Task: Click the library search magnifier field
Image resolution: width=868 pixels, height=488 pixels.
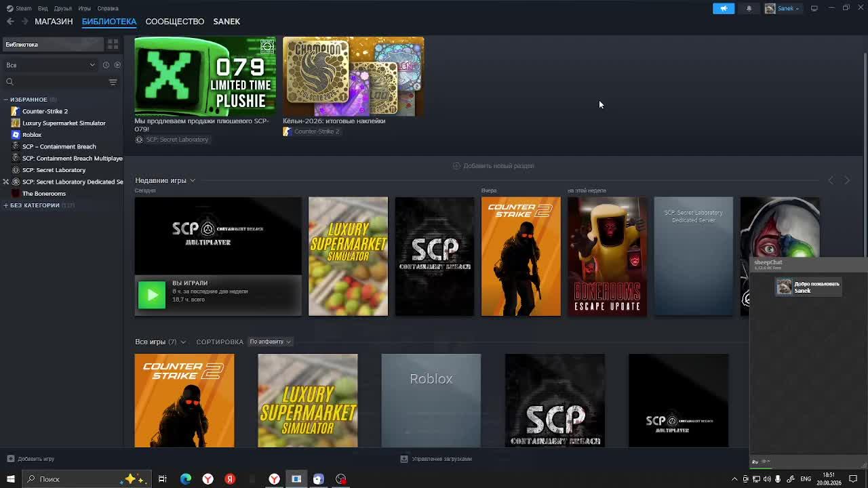Action: [54, 82]
